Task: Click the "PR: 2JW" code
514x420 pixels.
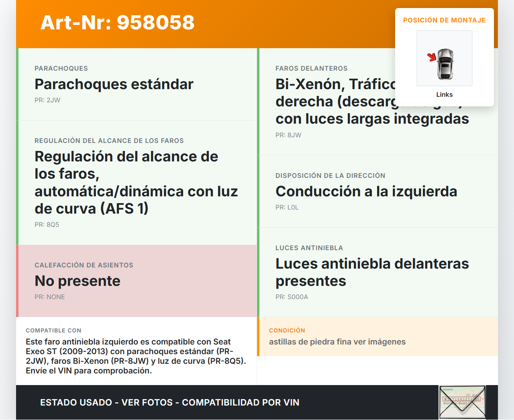Action: [47, 100]
